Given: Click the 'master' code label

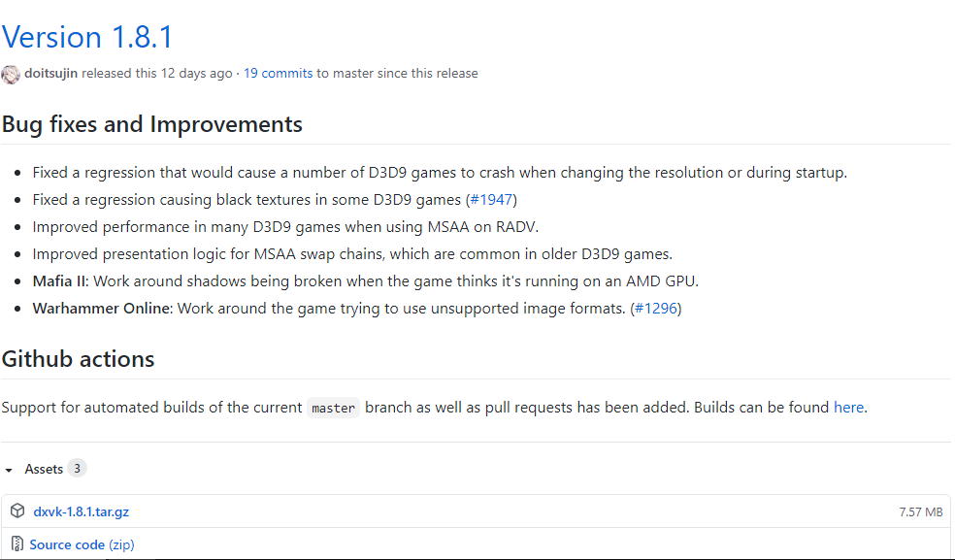Looking at the screenshot, I should [x=333, y=409].
